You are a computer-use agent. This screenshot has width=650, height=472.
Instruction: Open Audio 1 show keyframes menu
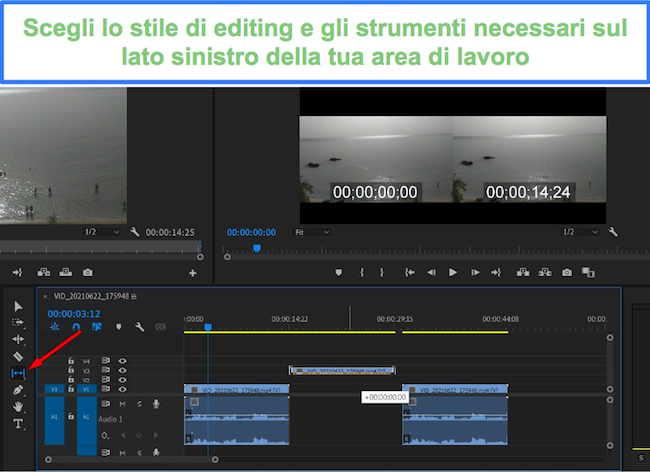pos(105,435)
